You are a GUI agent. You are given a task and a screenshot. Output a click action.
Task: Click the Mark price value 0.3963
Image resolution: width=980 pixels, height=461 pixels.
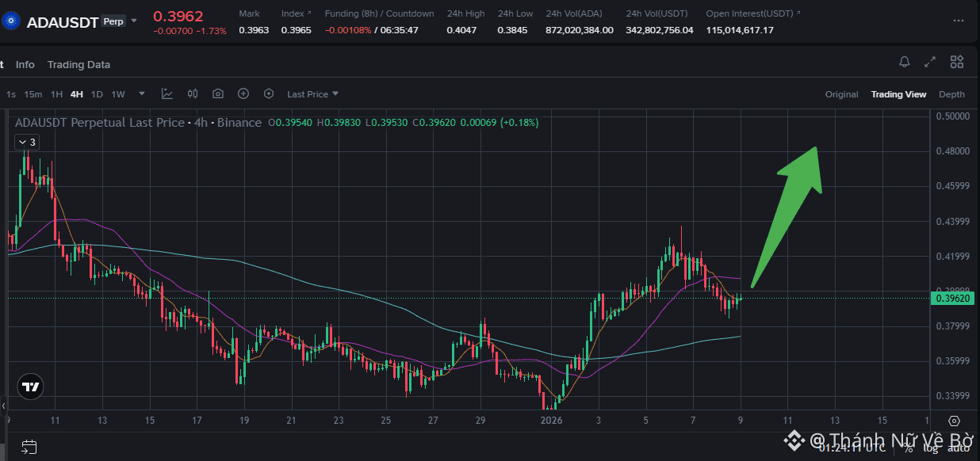pos(254,30)
